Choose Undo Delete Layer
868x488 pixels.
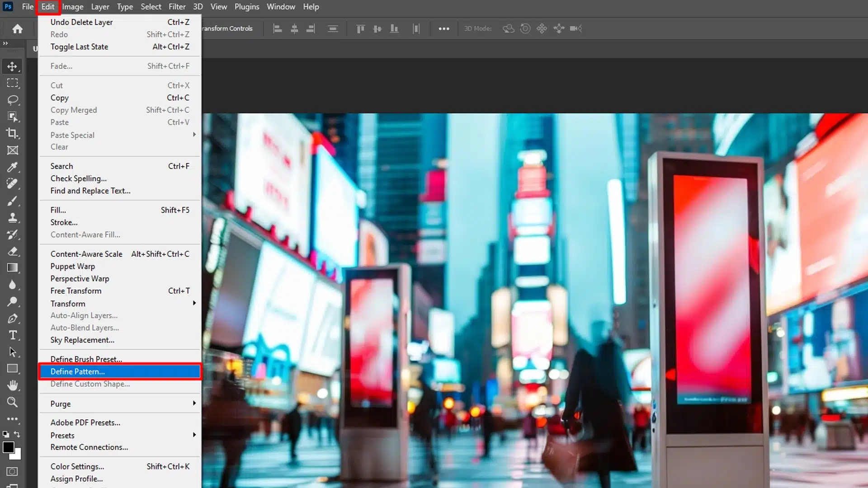coord(120,22)
